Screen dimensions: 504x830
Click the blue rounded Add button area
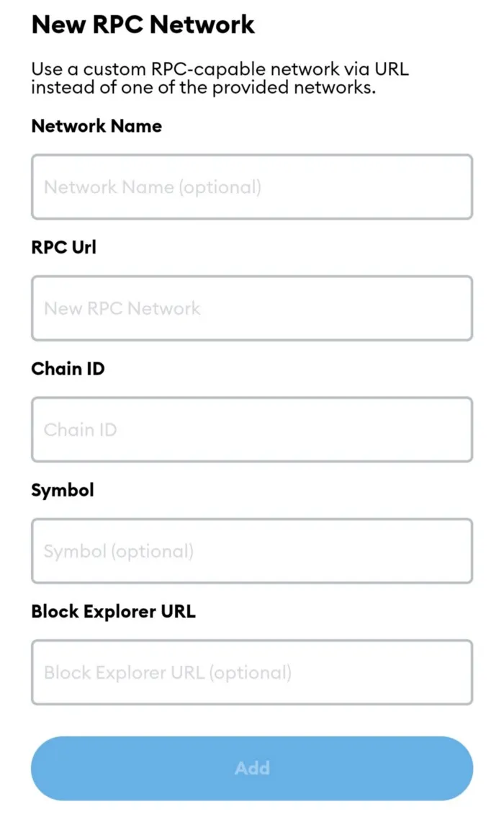click(x=252, y=768)
